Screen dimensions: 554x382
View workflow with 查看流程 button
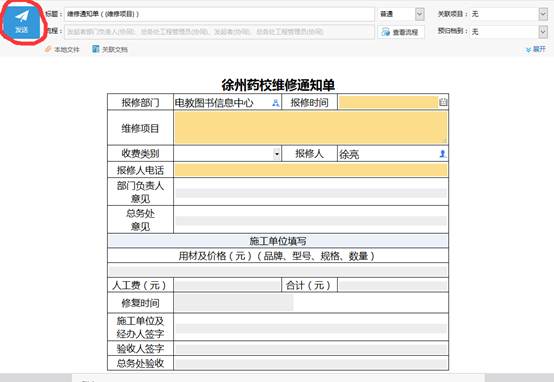pyautogui.click(x=401, y=32)
